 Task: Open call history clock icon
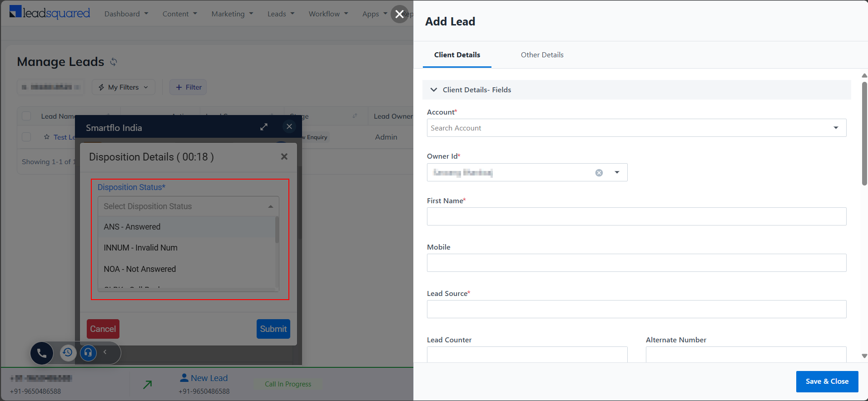coord(68,352)
